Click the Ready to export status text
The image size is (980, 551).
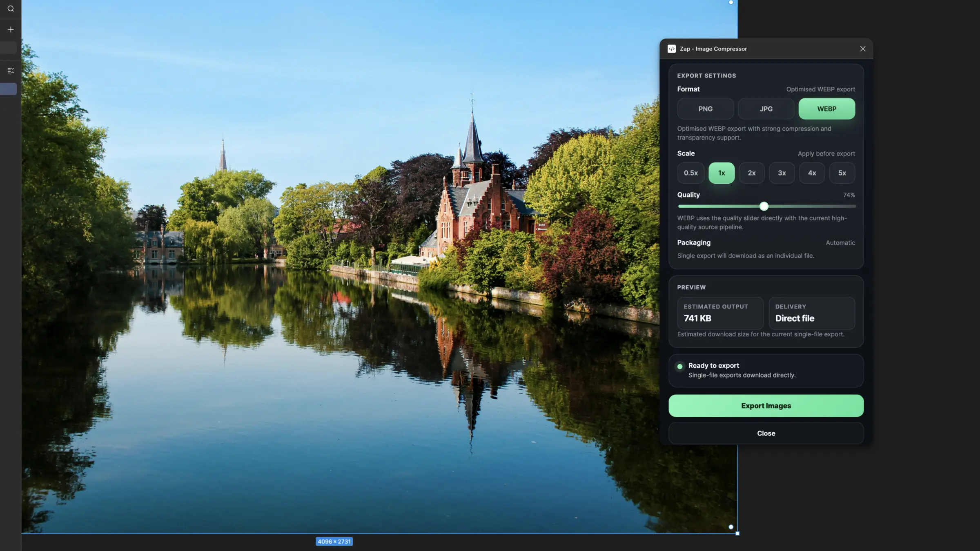713,366
